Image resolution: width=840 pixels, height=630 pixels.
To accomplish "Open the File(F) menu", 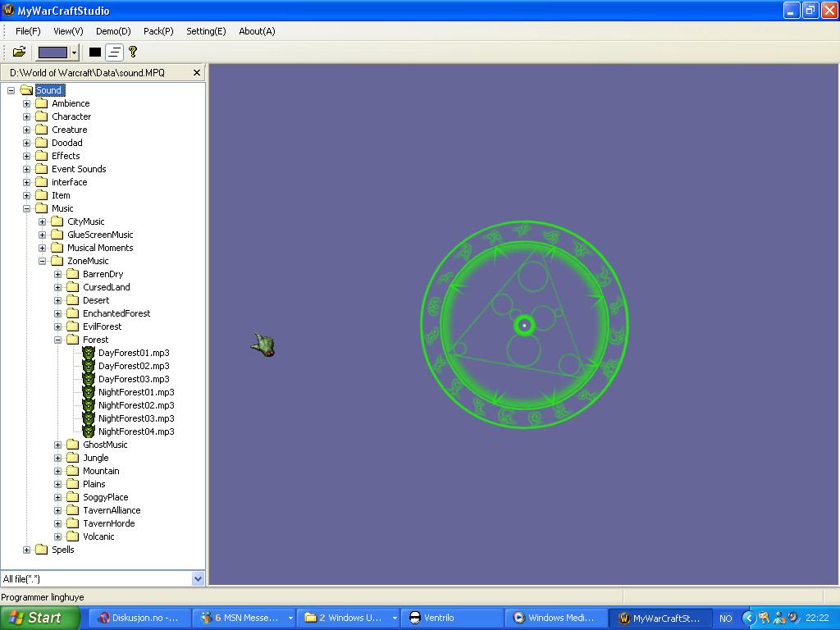I will 28,31.
